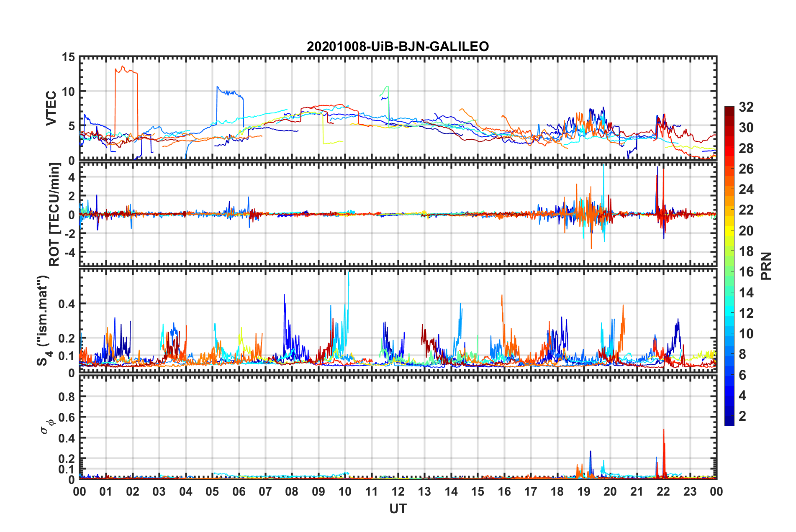Click colorbar tick label 8
This screenshot has width=796, height=532.
(742, 354)
